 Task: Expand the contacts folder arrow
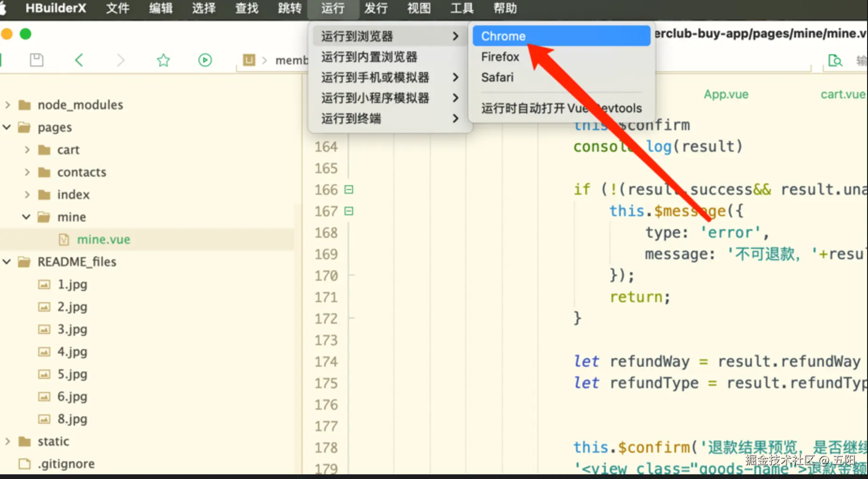27,172
